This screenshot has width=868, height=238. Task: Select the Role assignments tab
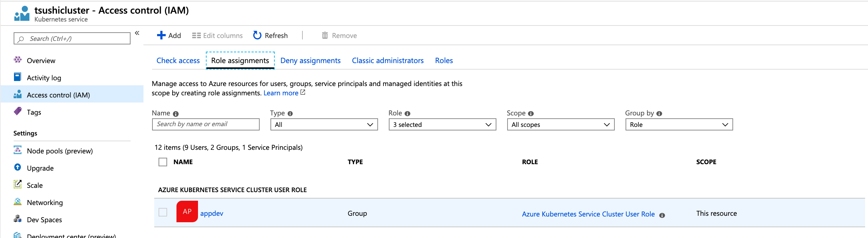(240, 61)
